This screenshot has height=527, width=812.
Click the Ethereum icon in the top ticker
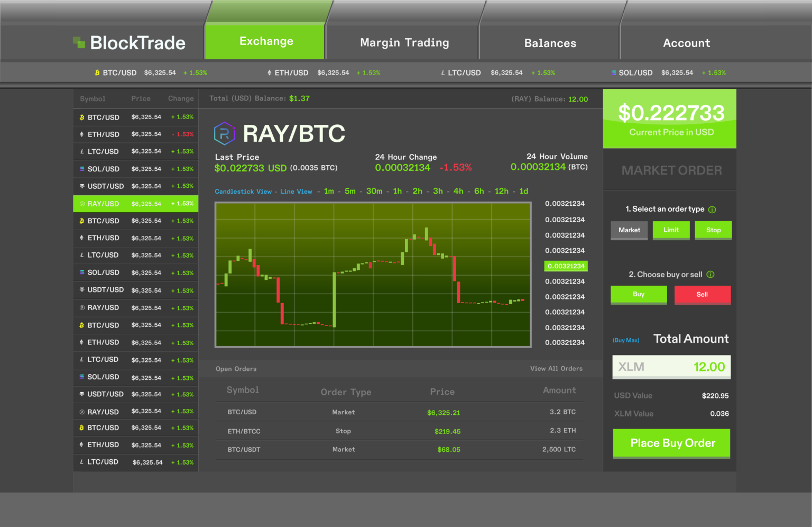click(x=270, y=73)
